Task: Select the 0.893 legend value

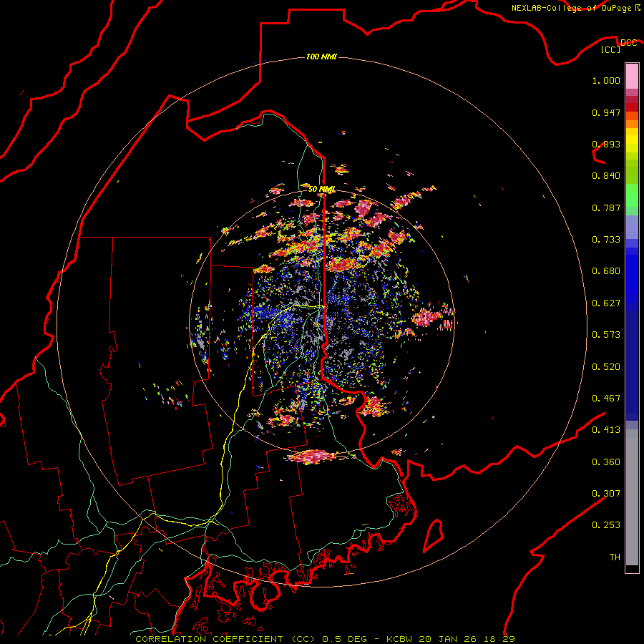Action: click(606, 144)
